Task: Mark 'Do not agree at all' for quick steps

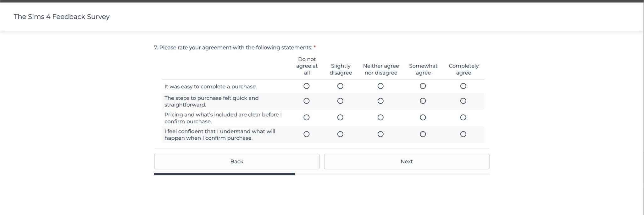Action: [x=307, y=101]
